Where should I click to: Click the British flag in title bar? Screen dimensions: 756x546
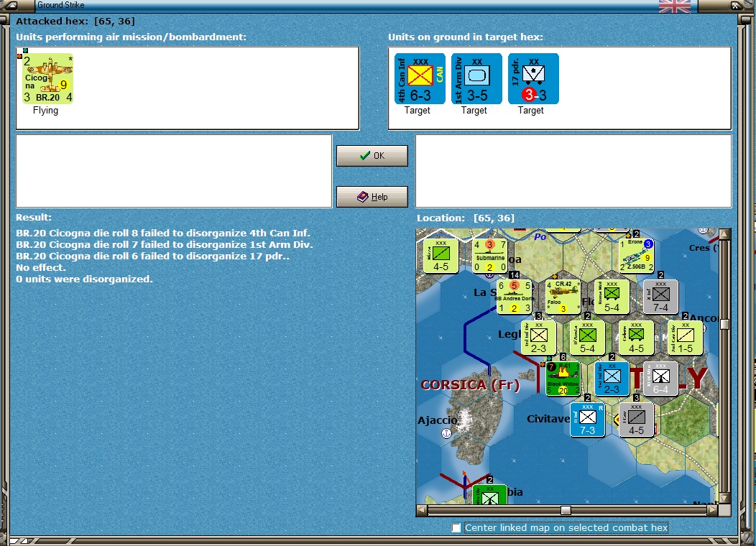click(675, 6)
